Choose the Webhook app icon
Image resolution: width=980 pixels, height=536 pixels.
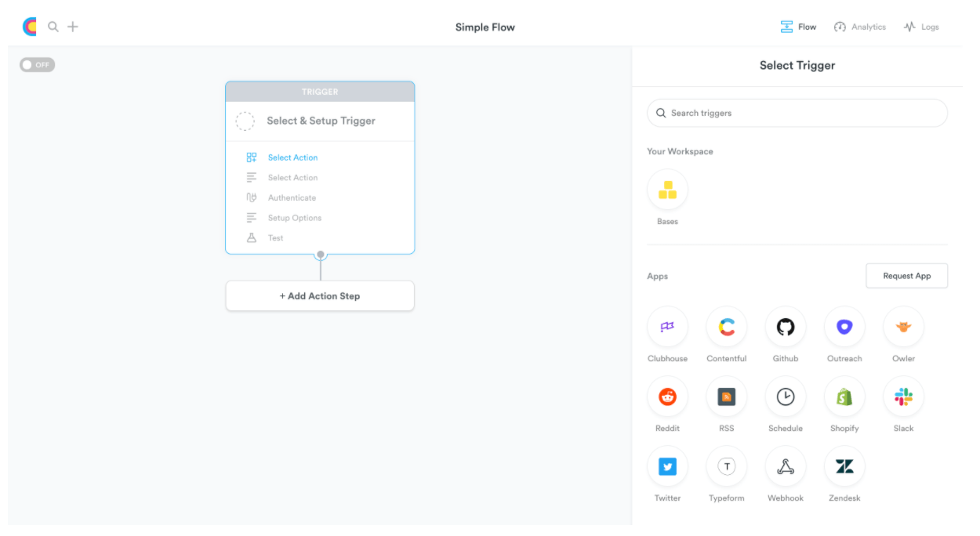coord(786,465)
